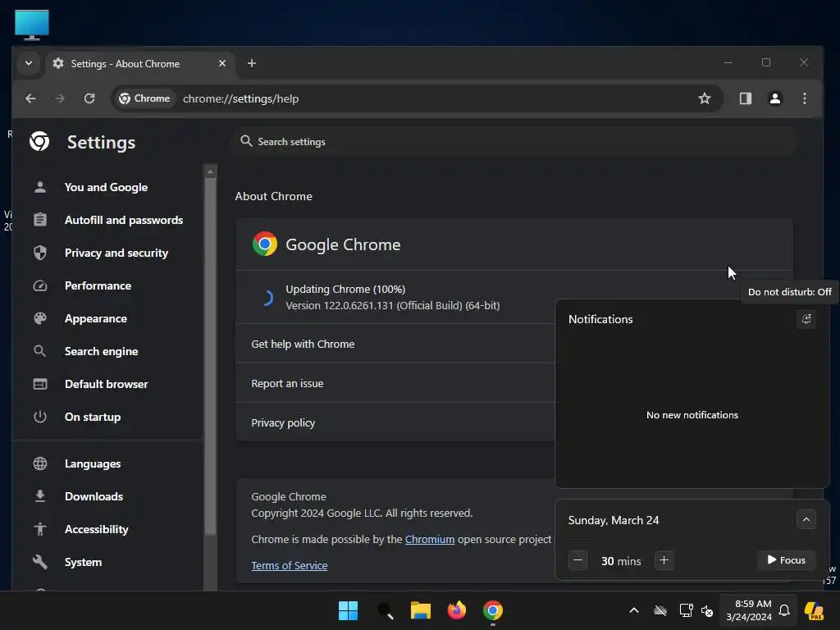This screenshot has height=630, width=840.
Task: Open the Privacy policy row
Action: [x=395, y=422]
